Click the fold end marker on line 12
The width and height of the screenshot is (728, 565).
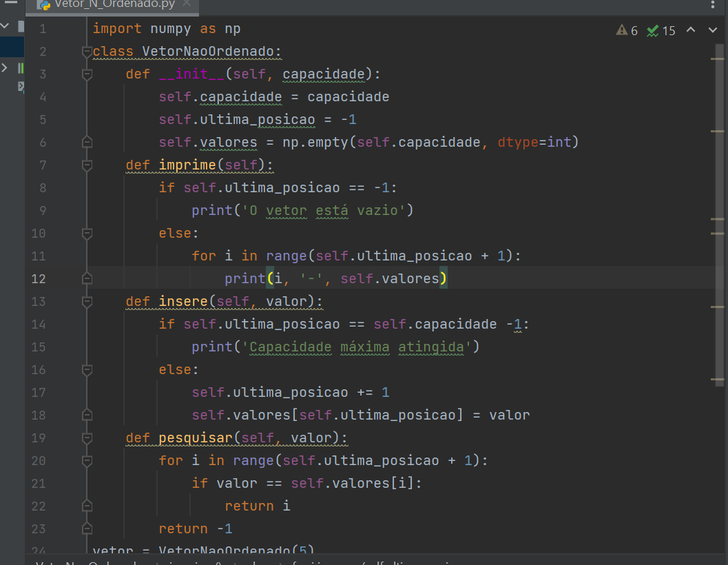(87, 279)
